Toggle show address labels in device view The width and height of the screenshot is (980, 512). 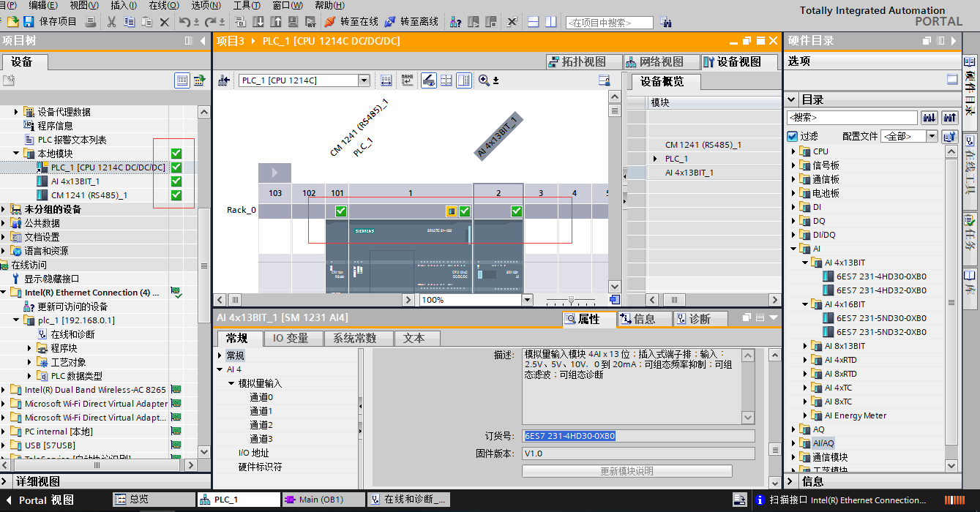pyautogui.click(x=386, y=80)
